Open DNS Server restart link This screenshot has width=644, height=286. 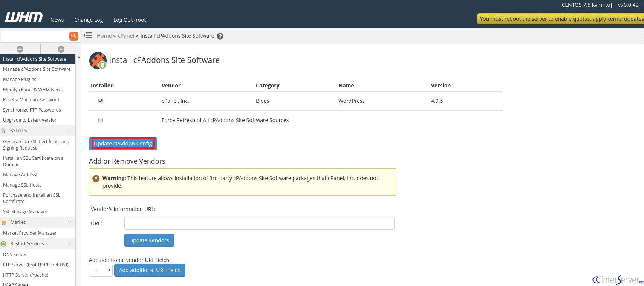pyautogui.click(x=15, y=255)
